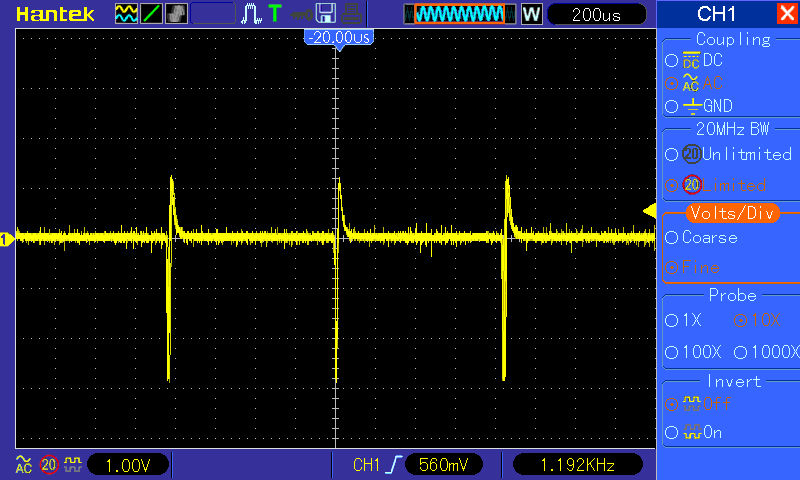Click the channel 1 ground level marker
800x480 pixels.
point(6,239)
